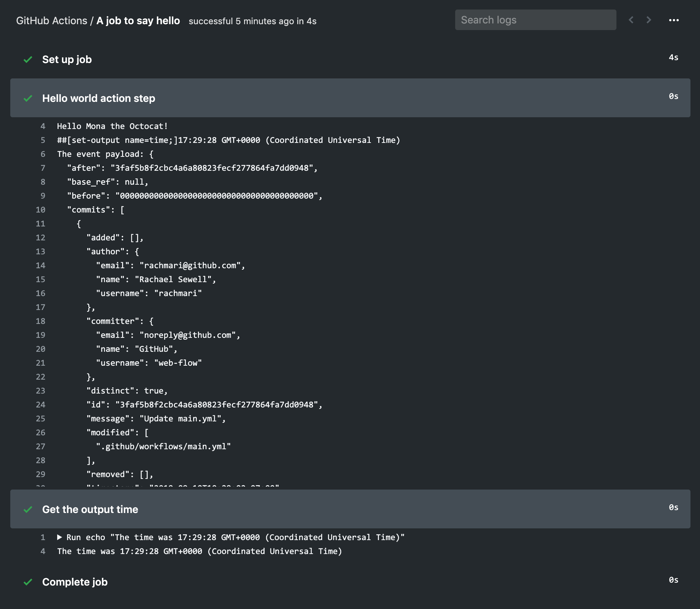Image resolution: width=700 pixels, height=609 pixels.
Task: Click the green check beside Hello world action step
Action: point(28,98)
